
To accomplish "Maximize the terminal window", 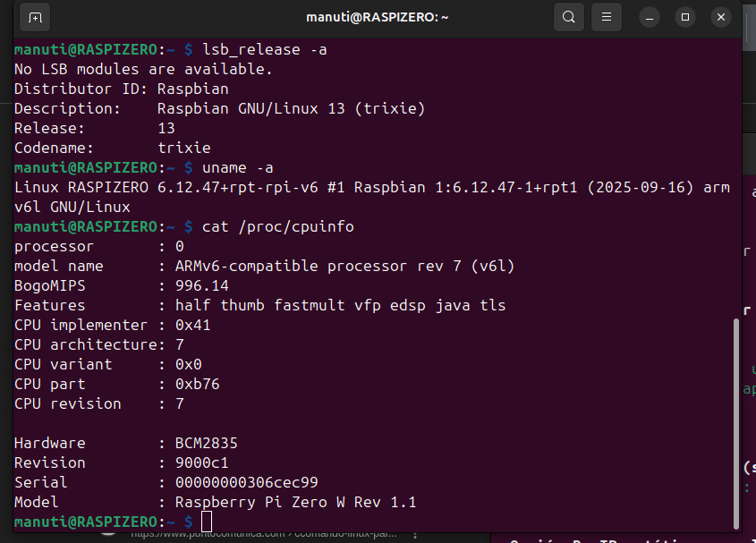I will point(685,17).
